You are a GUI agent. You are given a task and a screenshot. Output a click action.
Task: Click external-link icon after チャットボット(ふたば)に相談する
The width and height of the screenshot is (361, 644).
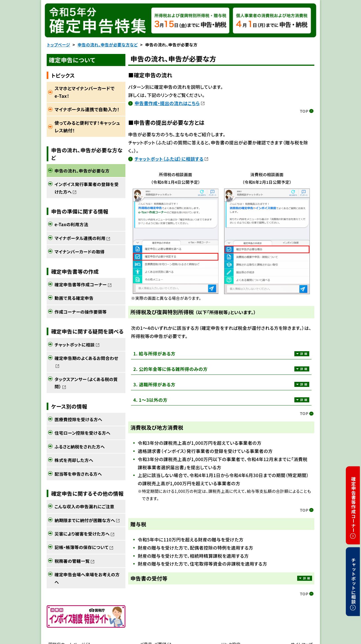206,159
